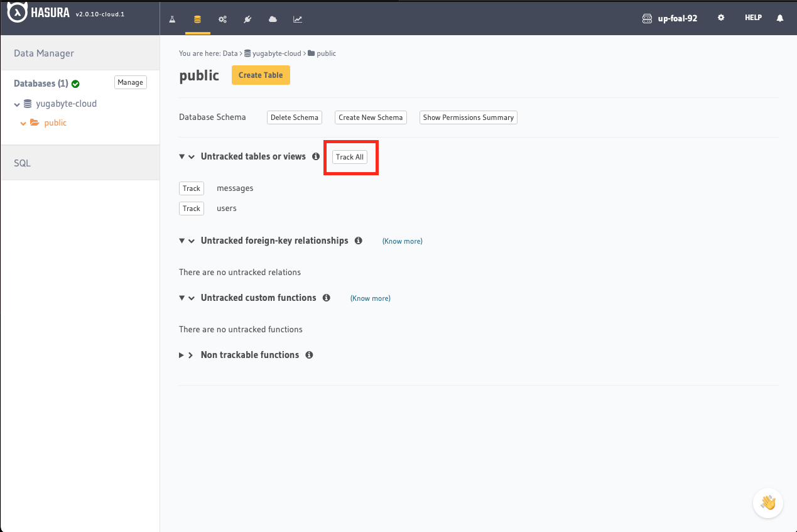Expand the Non trackable functions section
The width and height of the screenshot is (797, 532).
pos(183,354)
